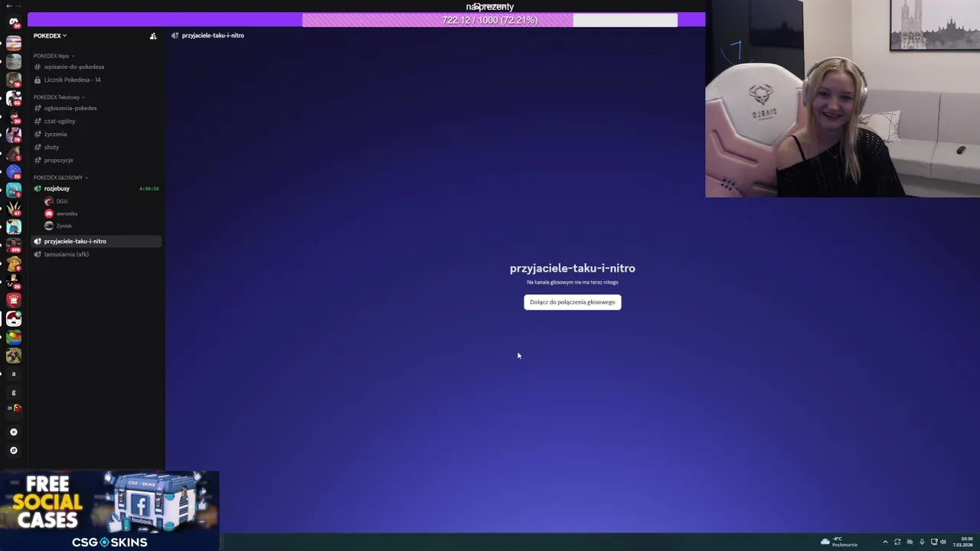980x551 pixels.
Task: Open the blue circle server icon
Action: 14,171
